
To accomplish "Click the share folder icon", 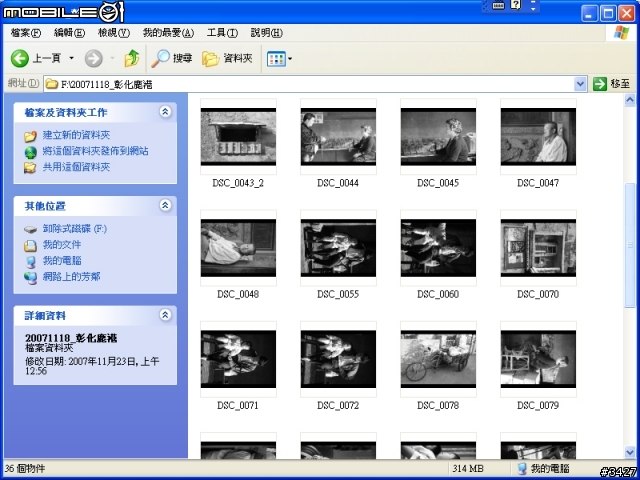I will pyautogui.click(x=31, y=167).
